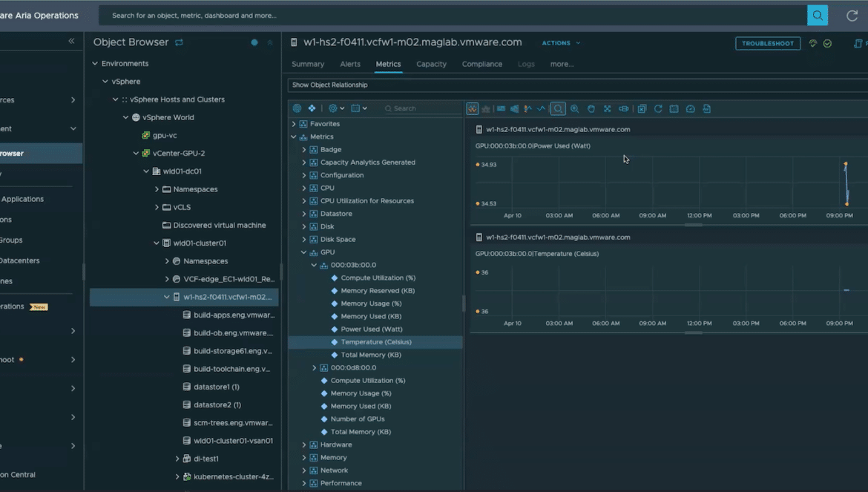Screen dimensions: 868x492
Task: Click the PDF document icon in the chart toolbar
Action: (707, 109)
